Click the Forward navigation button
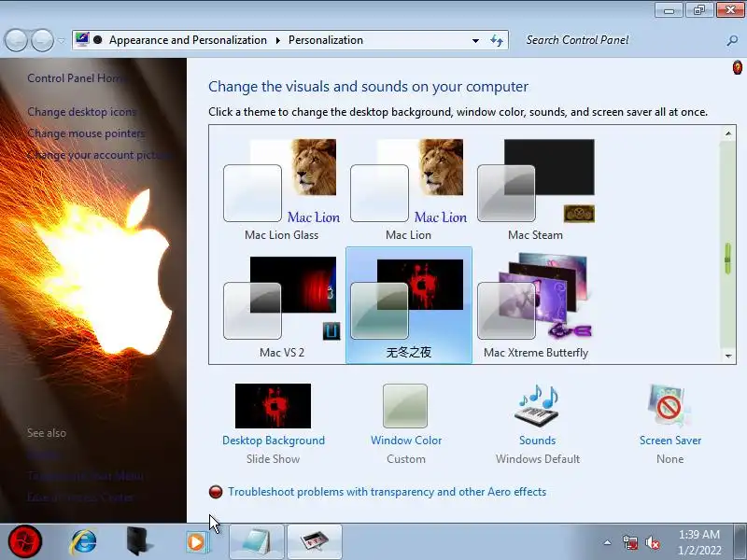The height and width of the screenshot is (560, 747). 42,40
